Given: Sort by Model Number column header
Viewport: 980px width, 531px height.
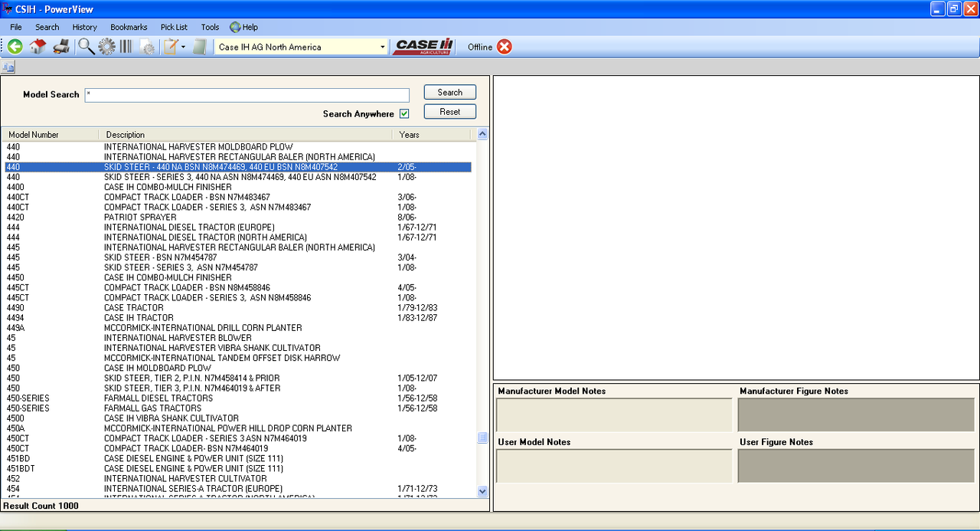Looking at the screenshot, I should click(x=50, y=135).
